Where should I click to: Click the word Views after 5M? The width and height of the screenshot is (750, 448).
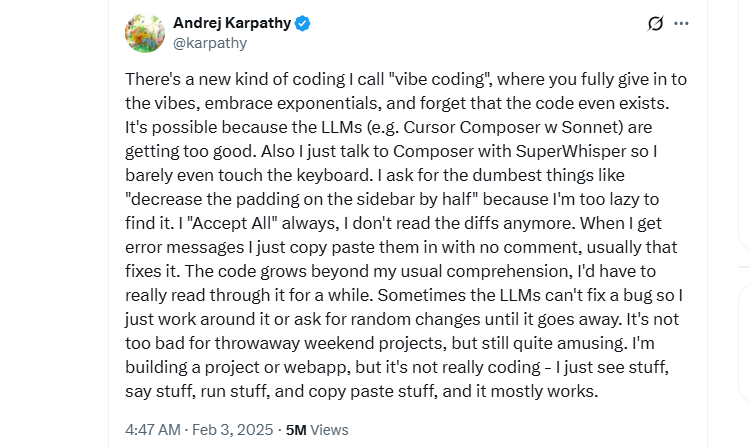(x=330, y=430)
